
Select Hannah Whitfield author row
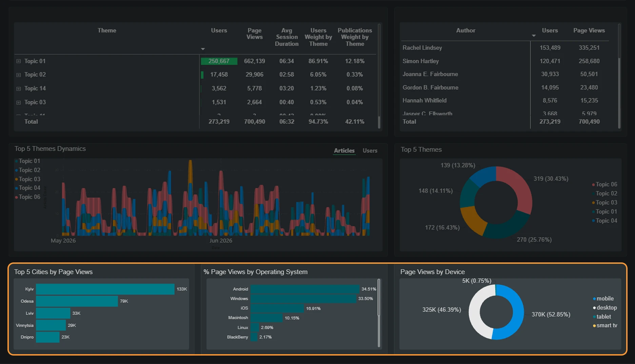click(x=504, y=101)
